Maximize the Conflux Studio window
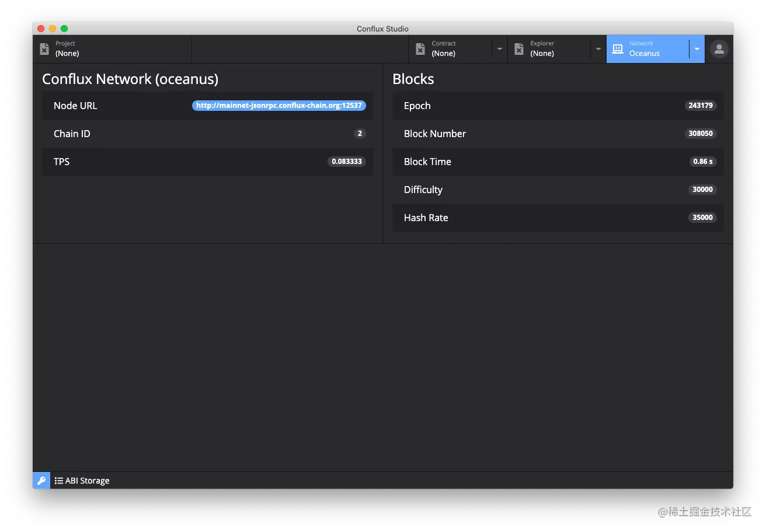This screenshot has height=532, width=766. (64, 29)
